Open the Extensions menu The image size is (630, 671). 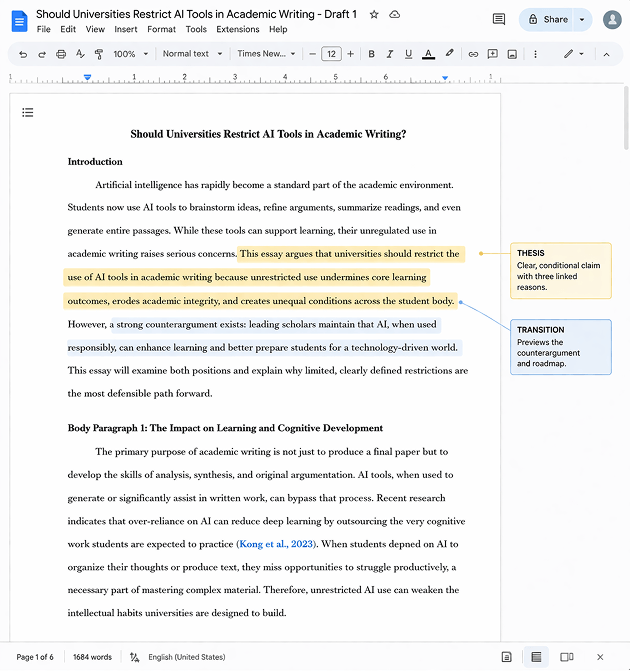[x=238, y=30]
